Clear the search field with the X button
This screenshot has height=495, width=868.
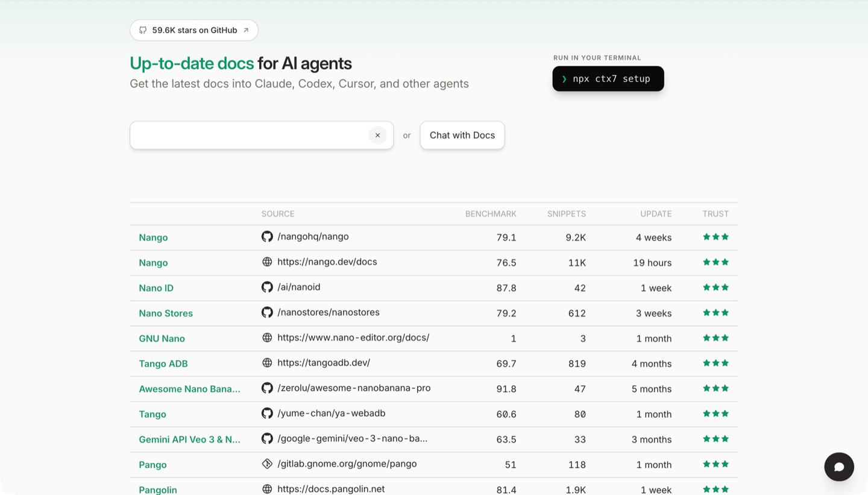tap(377, 135)
